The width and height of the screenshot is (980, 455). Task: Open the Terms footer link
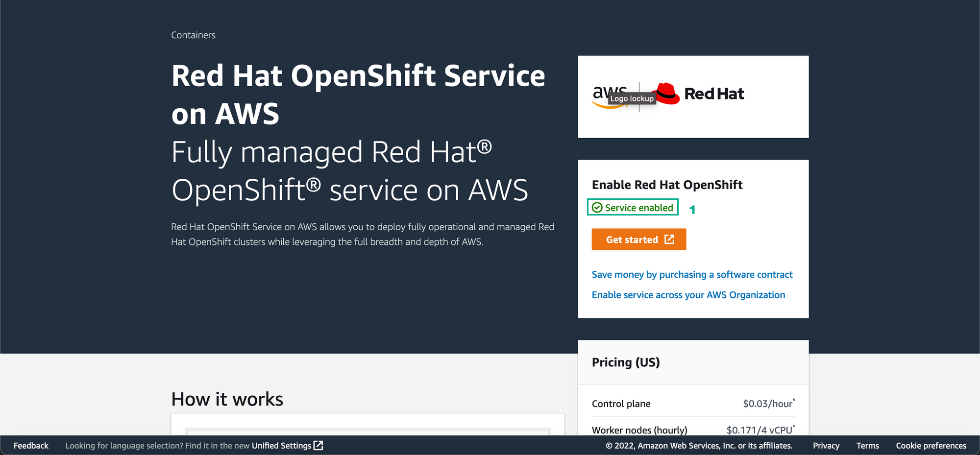click(x=867, y=446)
